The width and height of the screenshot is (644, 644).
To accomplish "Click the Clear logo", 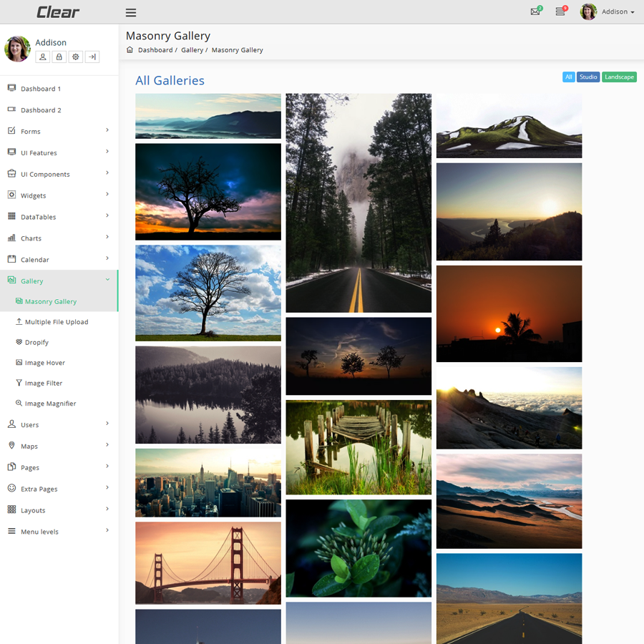I will 58,12.
